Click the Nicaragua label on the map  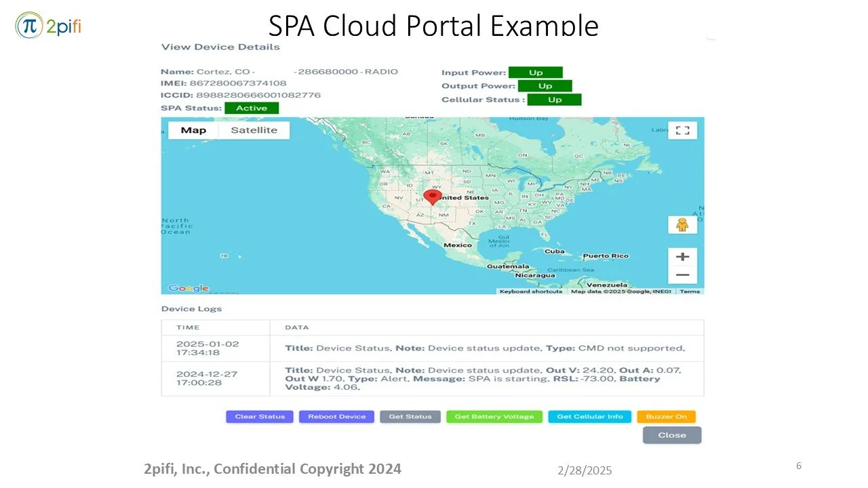point(535,275)
